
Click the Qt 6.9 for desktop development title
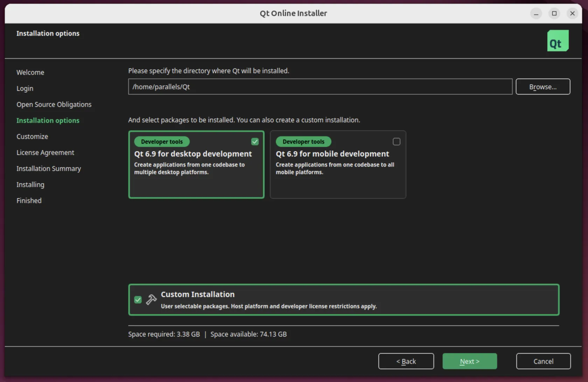pyautogui.click(x=193, y=154)
